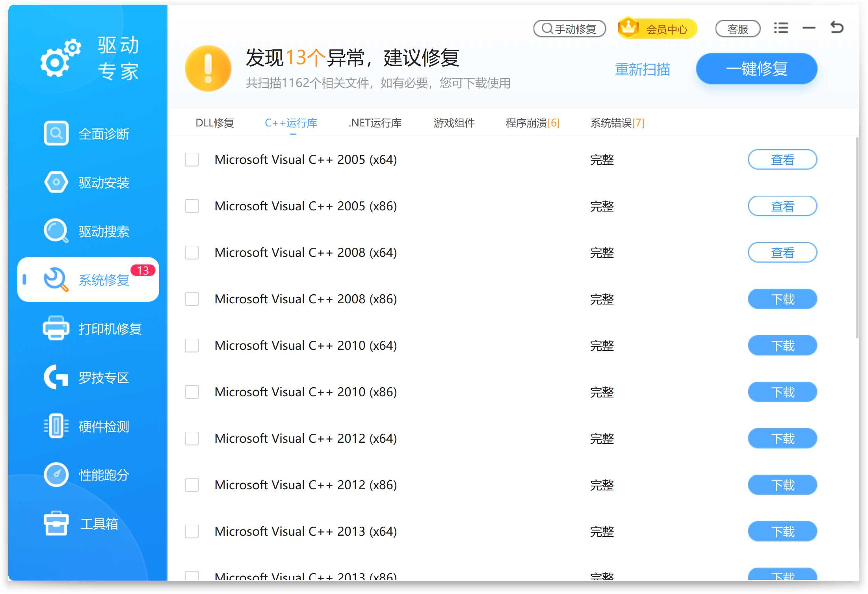
Task: Click the text Microsoft Visual C++ 2008 (x64)
Action: point(306,252)
